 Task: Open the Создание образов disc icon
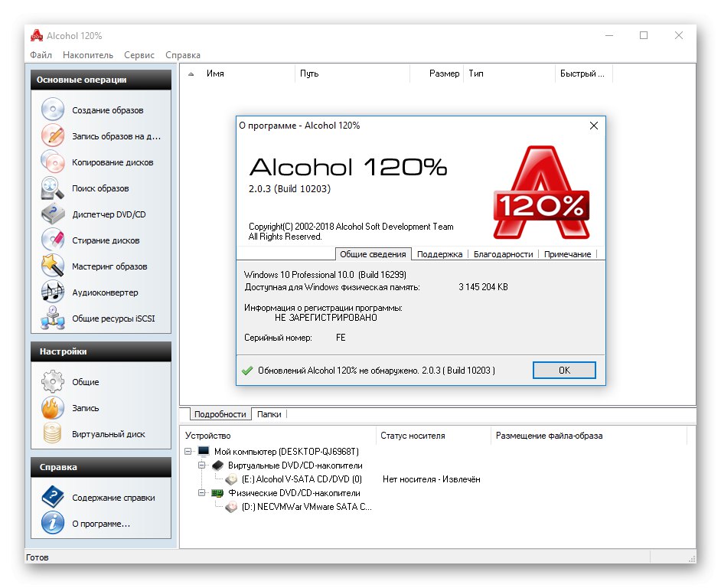point(52,109)
